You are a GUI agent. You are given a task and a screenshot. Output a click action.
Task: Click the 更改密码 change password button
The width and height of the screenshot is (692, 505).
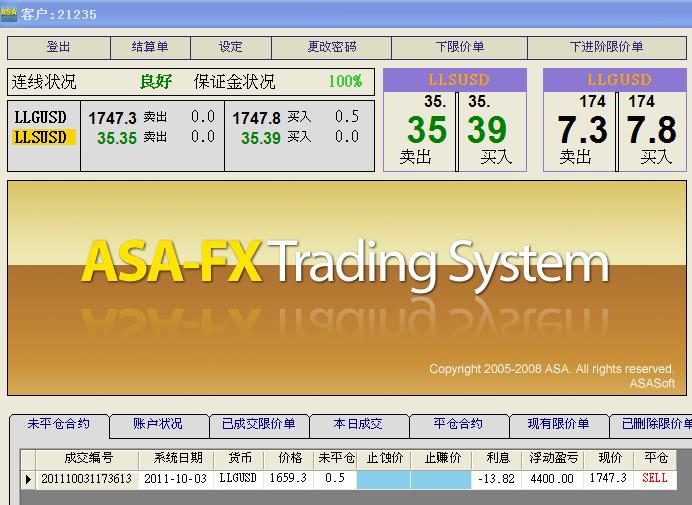pyautogui.click(x=331, y=48)
